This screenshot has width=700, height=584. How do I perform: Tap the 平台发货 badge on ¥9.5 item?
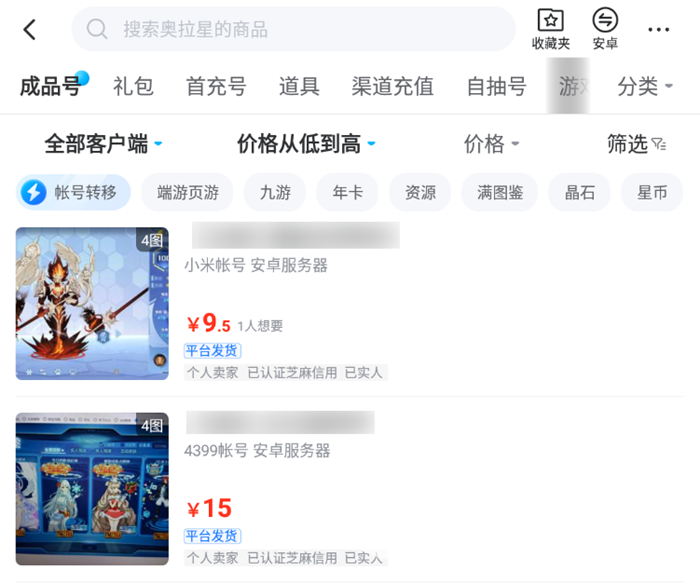click(x=212, y=350)
